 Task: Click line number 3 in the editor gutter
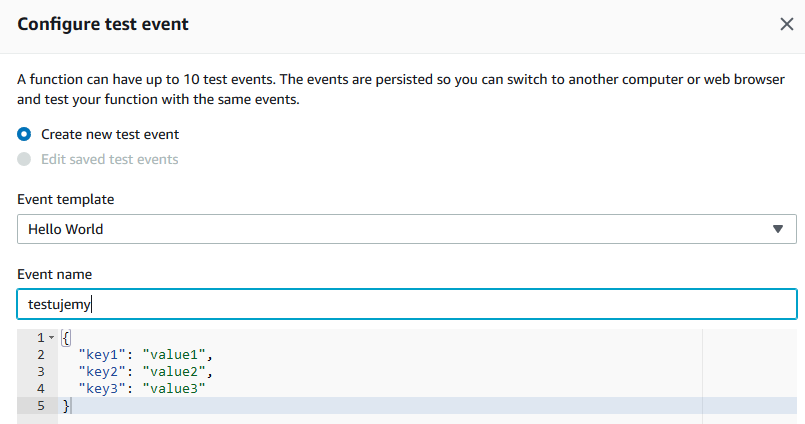click(x=41, y=372)
